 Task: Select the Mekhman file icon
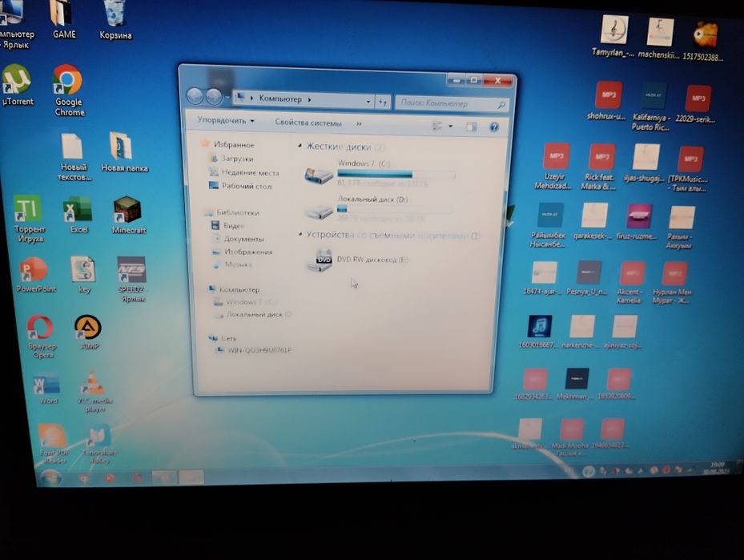[x=575, y=385]
